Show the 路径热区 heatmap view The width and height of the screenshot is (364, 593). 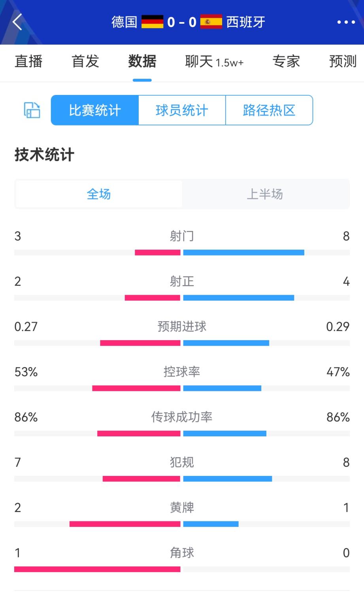pyautogui.click(x=269, y=110)
